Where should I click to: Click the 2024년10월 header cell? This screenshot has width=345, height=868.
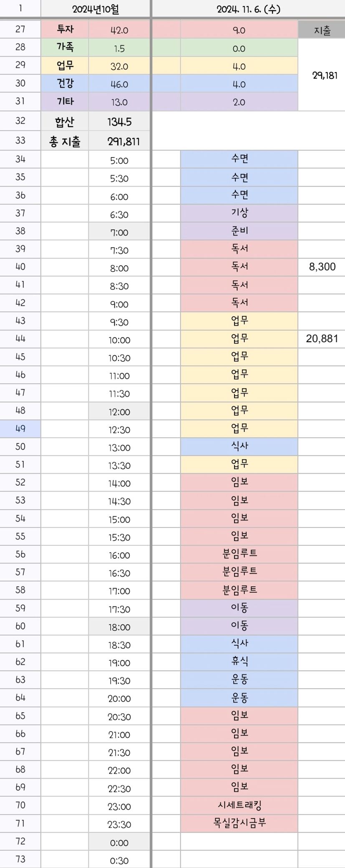click(96, 9)
